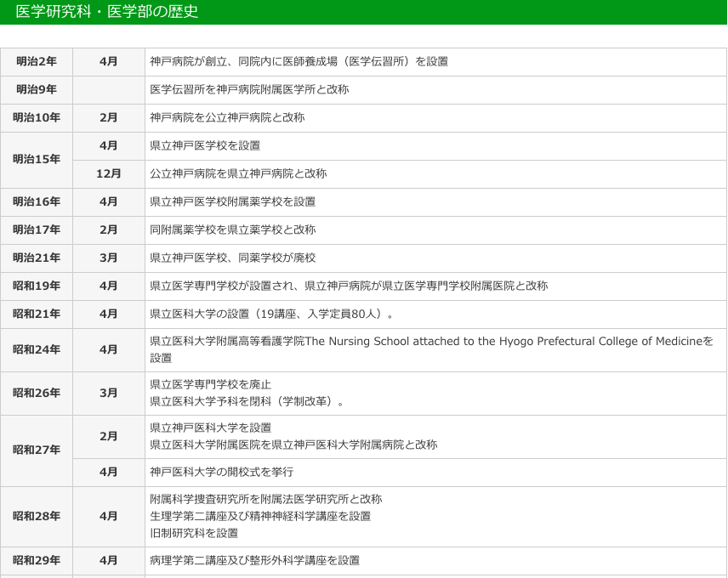The width and height of the screenshot is (728, 578).
Task: Select the text 医学伝習所を神戸病院附属医学所と改称
Action: coord(249,89)
